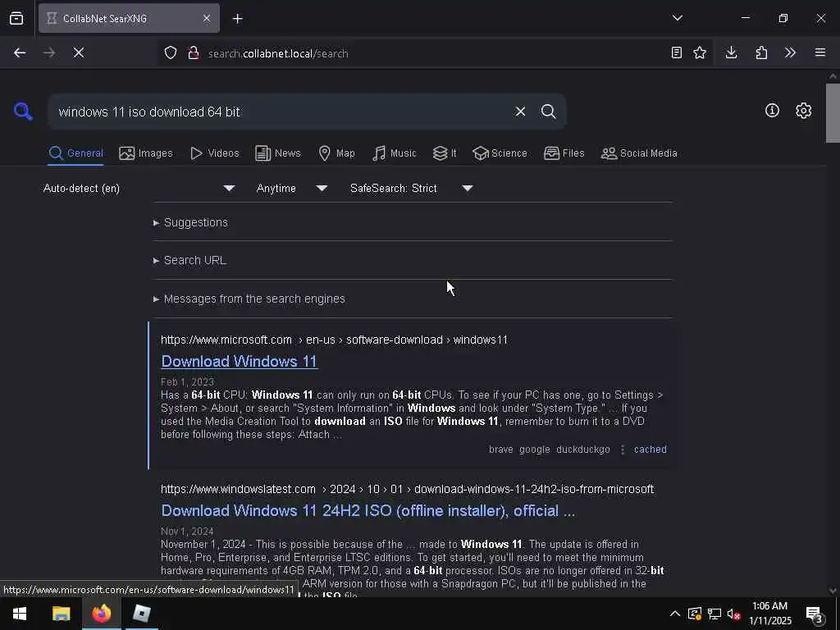Viewport: 840px width, 630px height.
Task: Switch to the News tab
Action: click(278, 153)
